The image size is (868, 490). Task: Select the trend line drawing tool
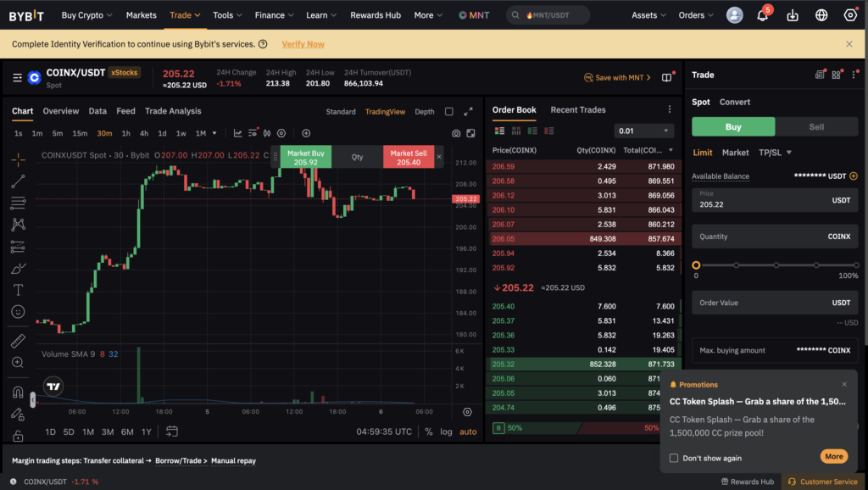point(18,181)
